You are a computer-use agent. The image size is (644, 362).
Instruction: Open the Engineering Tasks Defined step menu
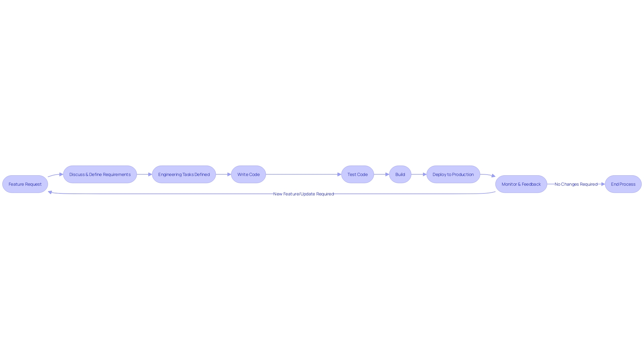coord(183,174)
